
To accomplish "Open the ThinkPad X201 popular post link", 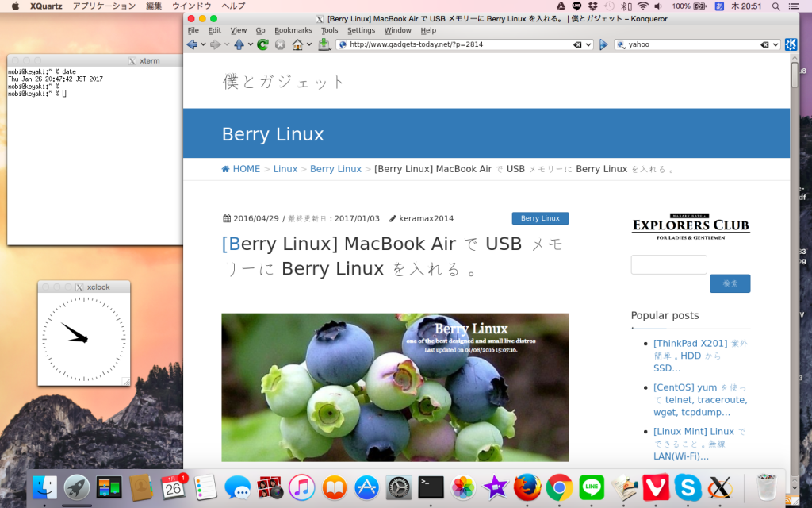I will tap(700, 356).
